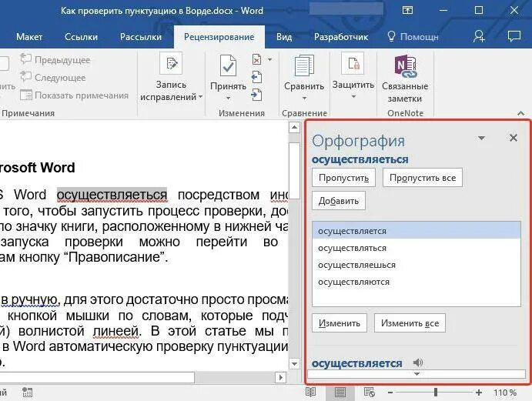The image size is (532, 401).
Task: Click the Изменить все button
Action: [410, 323]
